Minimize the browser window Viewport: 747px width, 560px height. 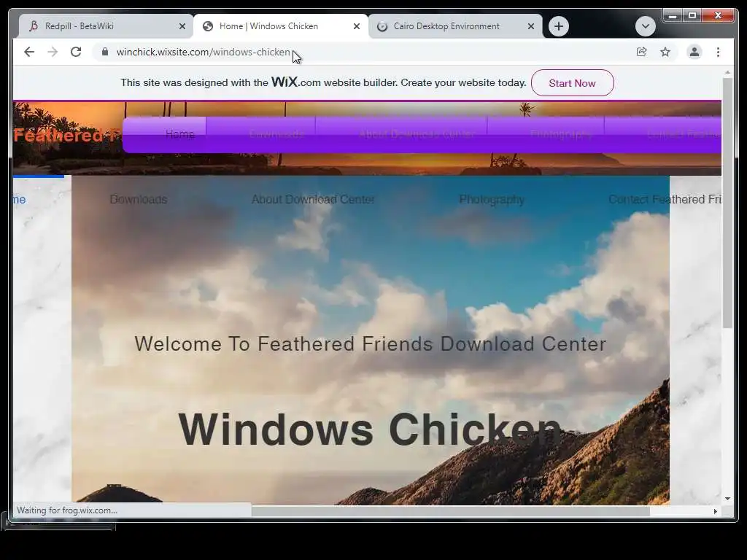(x=673, y=16)
